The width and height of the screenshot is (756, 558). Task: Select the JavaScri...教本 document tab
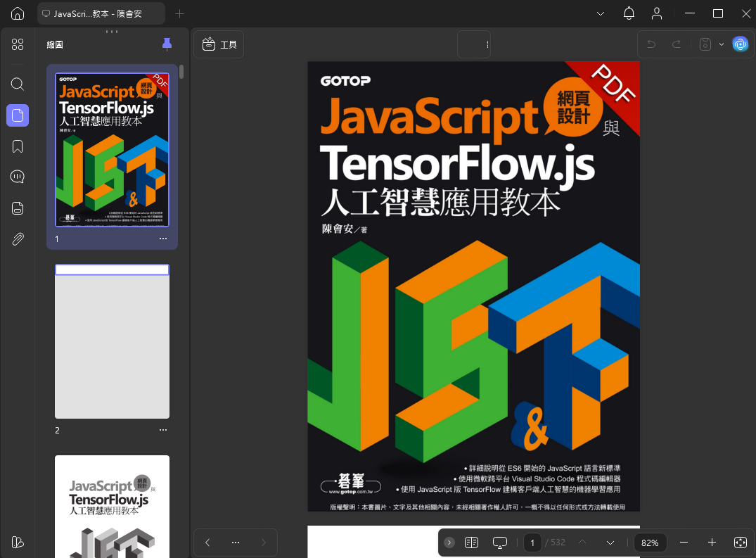[x=101, y=14]
